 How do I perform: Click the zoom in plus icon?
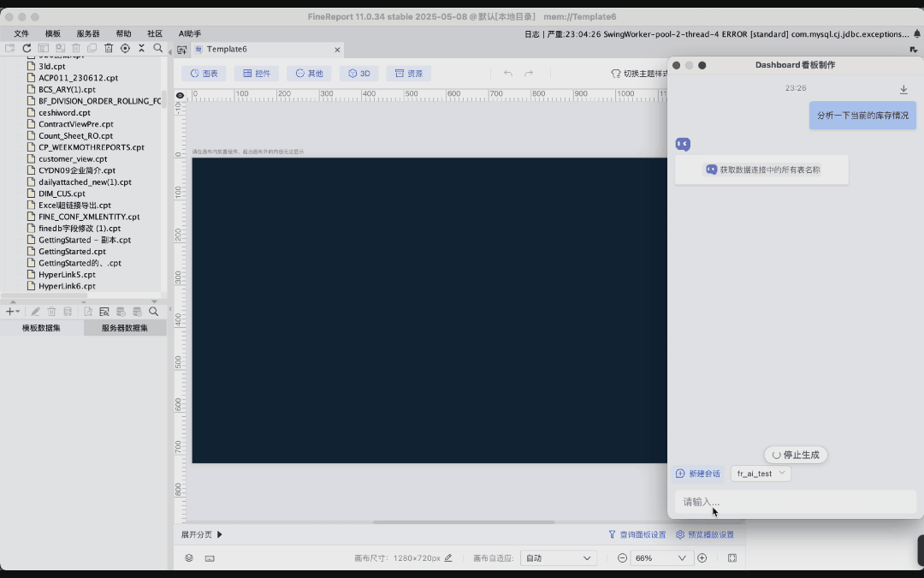702,558
